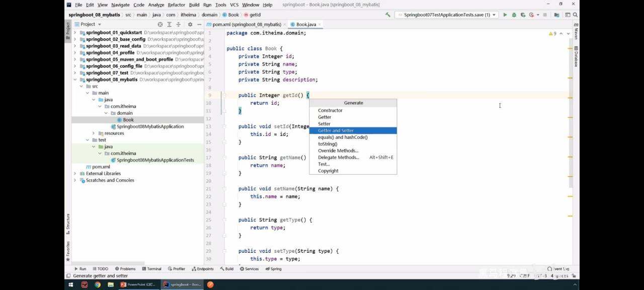Switch to Book.java editor tab
This screenshot has height=290, width=644.
(x=306, y=24)
